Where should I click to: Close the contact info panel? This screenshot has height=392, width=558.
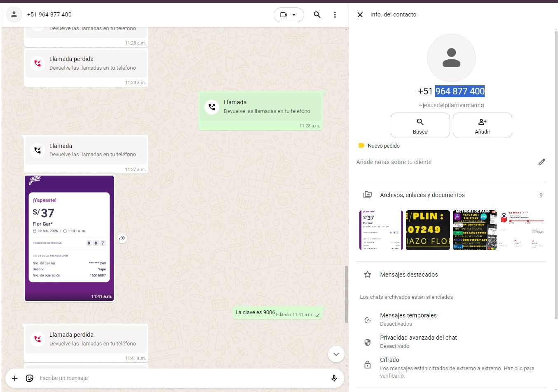coord(360,15)
